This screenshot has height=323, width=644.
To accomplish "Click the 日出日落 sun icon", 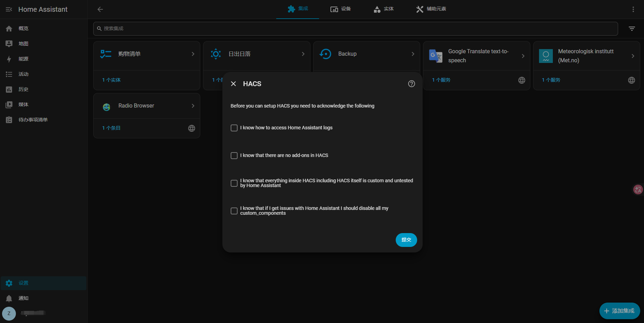I will click(216, 54).
